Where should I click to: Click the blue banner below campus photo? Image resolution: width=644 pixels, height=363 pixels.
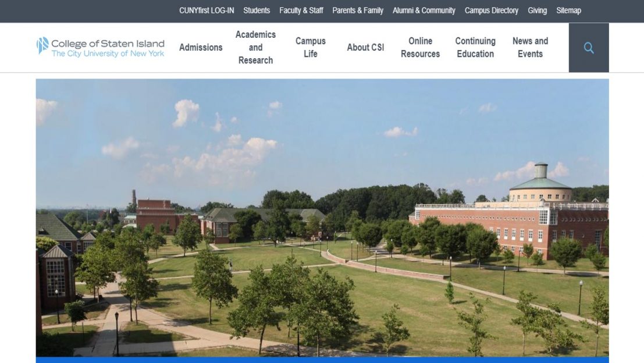coord(322,360)
